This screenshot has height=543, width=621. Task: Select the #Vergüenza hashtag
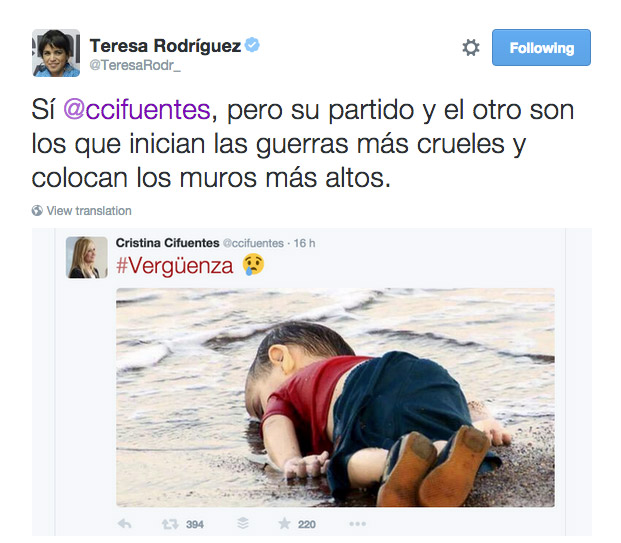click(175, 266)
